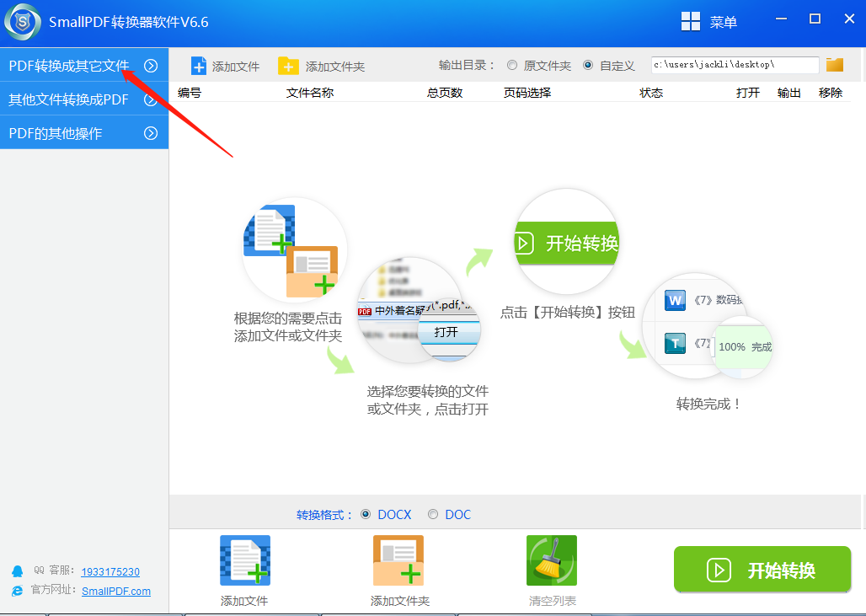Select the DOC conversion format

click(433, 514)
